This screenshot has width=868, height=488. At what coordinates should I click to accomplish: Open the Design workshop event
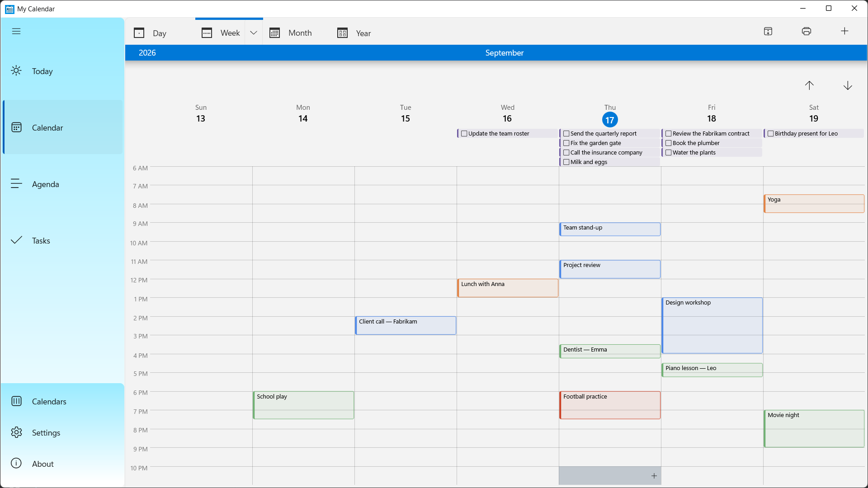pyautogui.click(x=712, y=325)
